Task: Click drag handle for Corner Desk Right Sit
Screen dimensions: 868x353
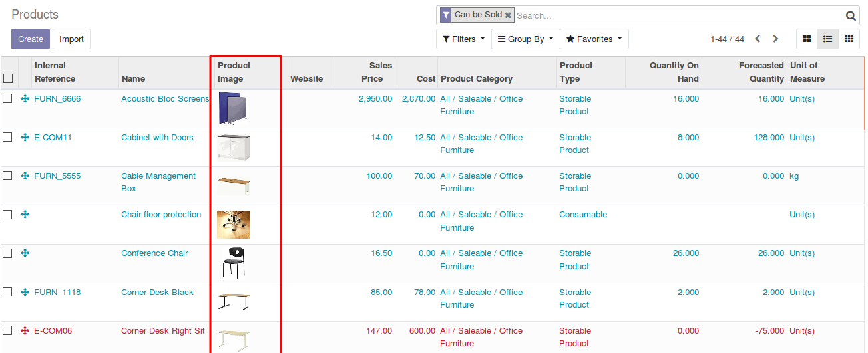Action: [25, 331]
